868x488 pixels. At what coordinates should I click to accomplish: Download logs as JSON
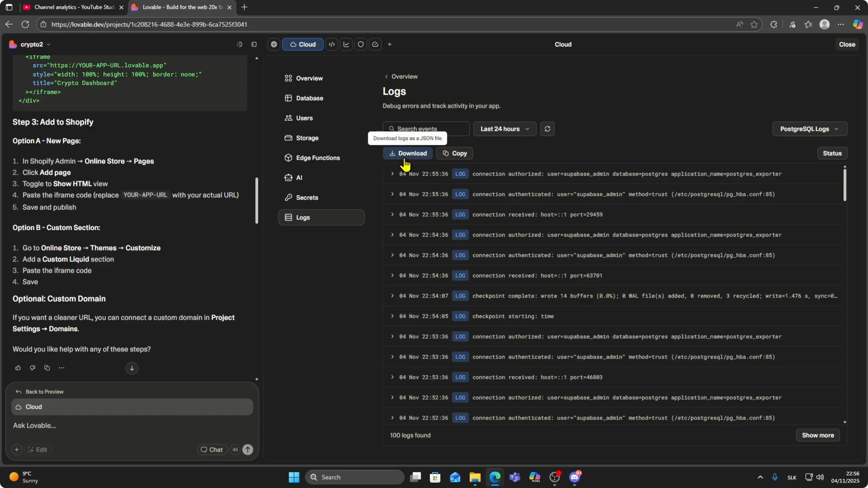(x=408, y=153)
